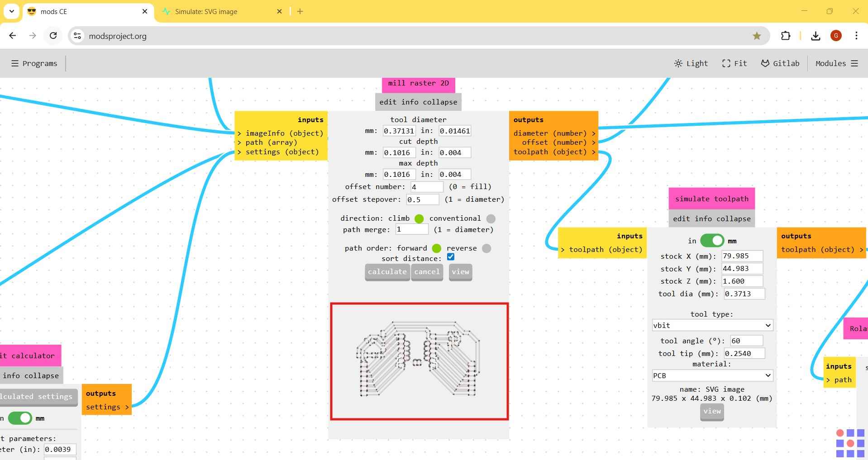Click the tool tip (mm) field

744,353
